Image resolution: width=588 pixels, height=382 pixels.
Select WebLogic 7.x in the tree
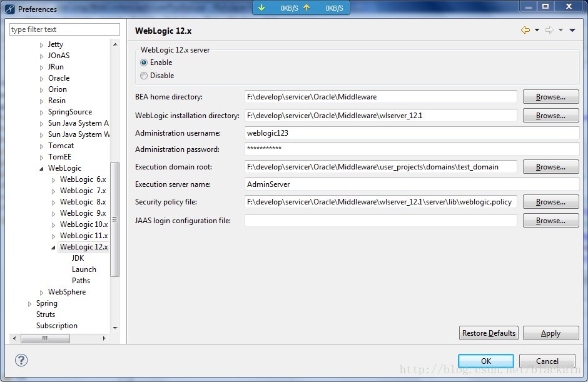pyautogui.click(x=83, y=191)
